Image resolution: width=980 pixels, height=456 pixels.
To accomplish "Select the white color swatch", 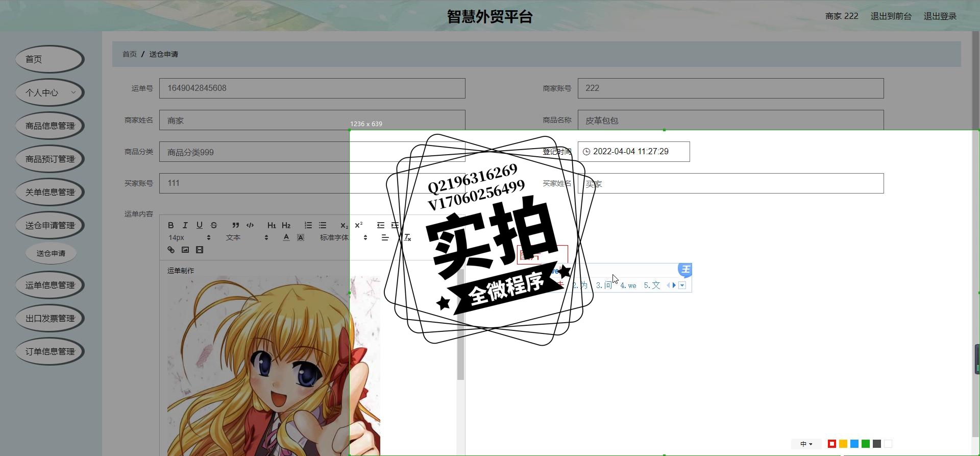I will coord(888,444).
